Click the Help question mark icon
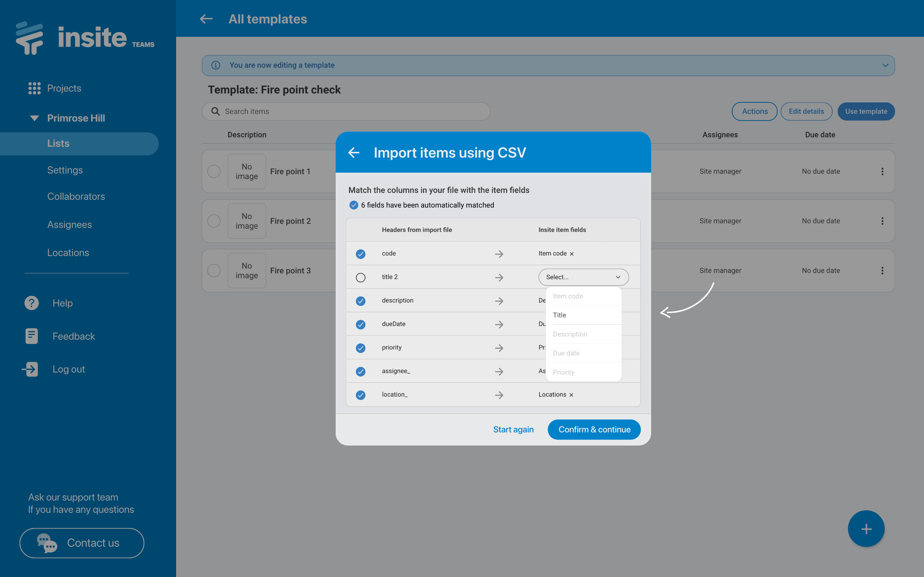924x577 pixels. [x=32, y=303]
